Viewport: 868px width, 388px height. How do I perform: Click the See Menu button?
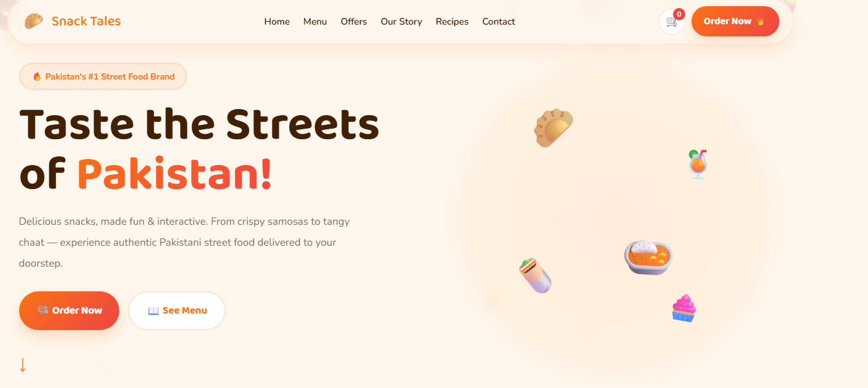(177, 310)
